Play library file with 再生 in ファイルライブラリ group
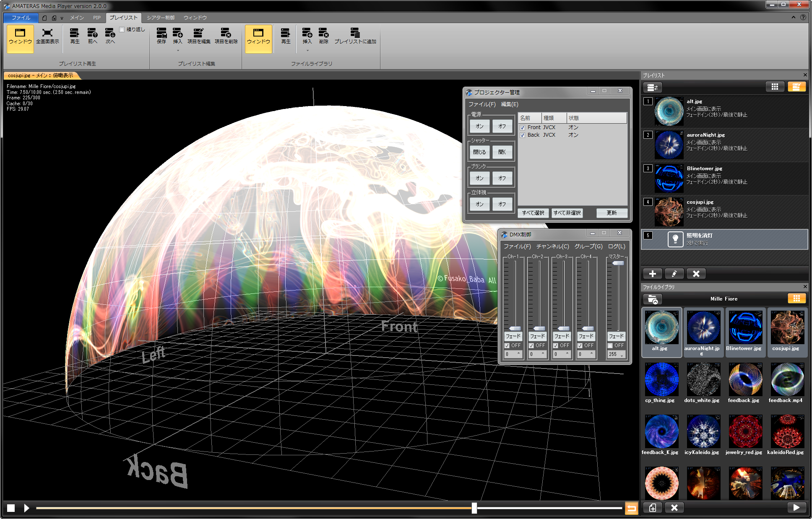This screenshot has height=519, width=812. (x=286, y=36)
